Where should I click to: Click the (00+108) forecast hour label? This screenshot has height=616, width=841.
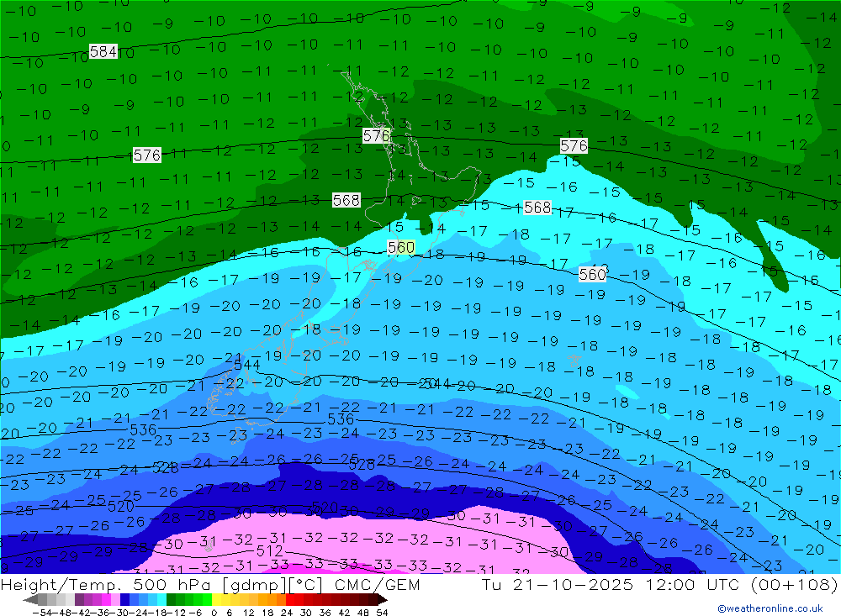tap(795, 584)
